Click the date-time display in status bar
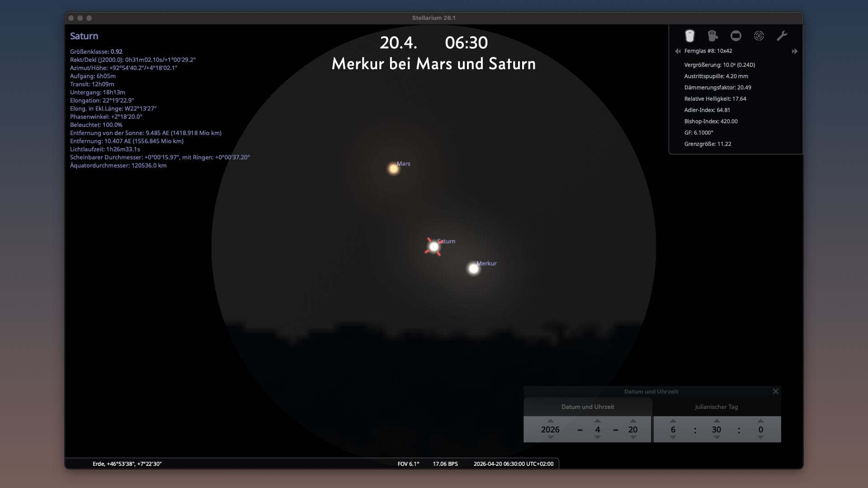Viewport: 868px width, 488px height. 514,464
